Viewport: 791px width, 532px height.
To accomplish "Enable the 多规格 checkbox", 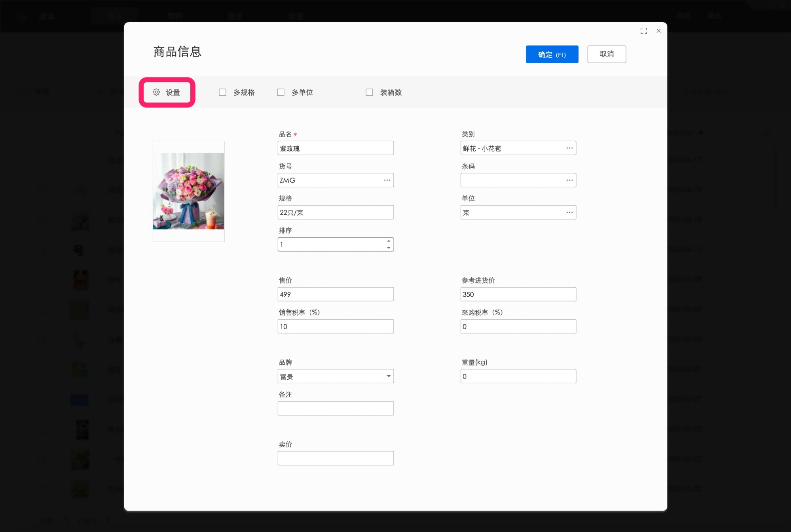I will coord(222,92).
